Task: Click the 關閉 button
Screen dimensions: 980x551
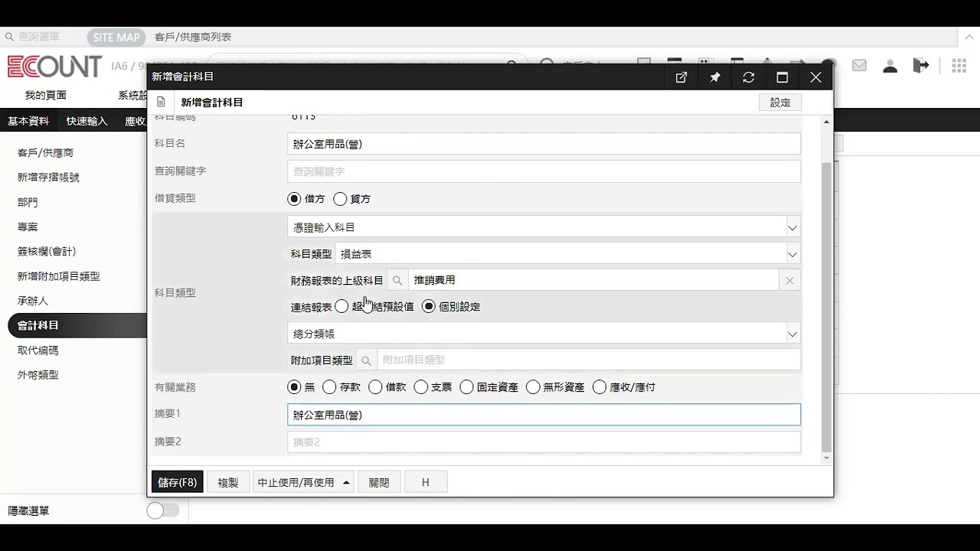Action: (379, 483)
